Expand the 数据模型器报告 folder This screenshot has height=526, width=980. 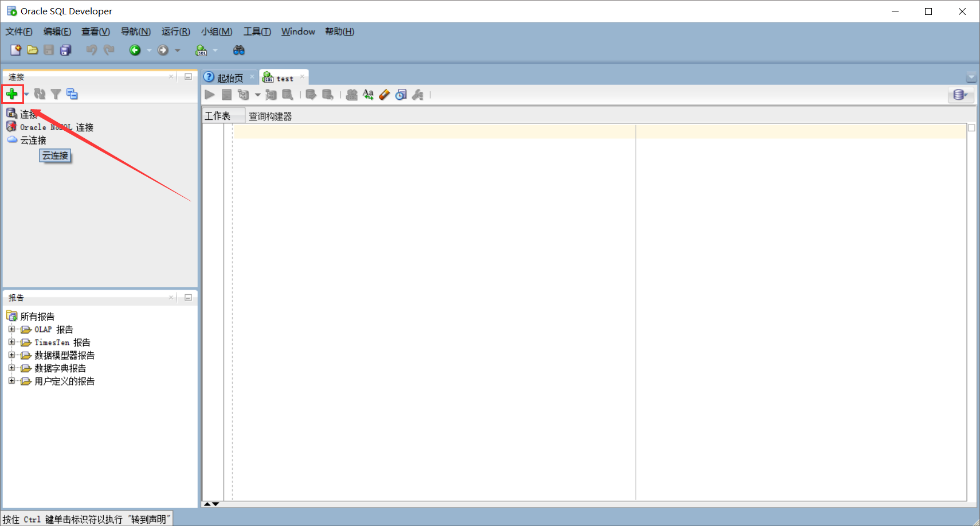[11, 355]
